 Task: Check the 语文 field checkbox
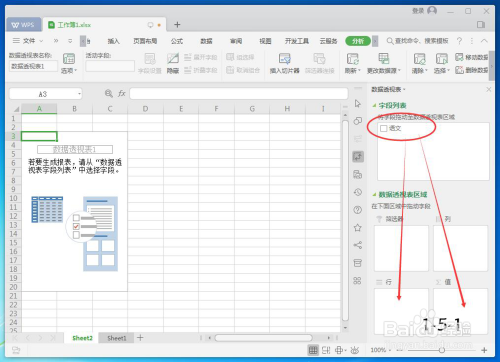(x=384, y=128)
